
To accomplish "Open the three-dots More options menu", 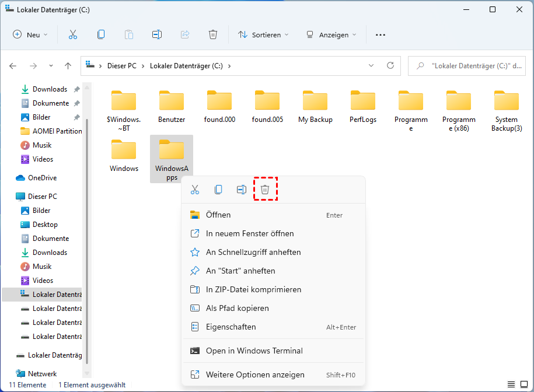I will tap(381, 35).
